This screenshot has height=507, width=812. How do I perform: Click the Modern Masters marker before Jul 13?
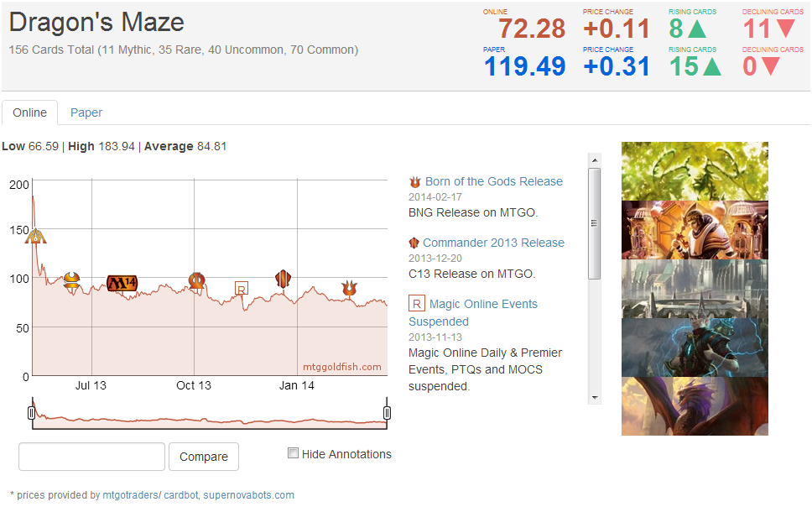pyautogui.click(x=72, y=281)
